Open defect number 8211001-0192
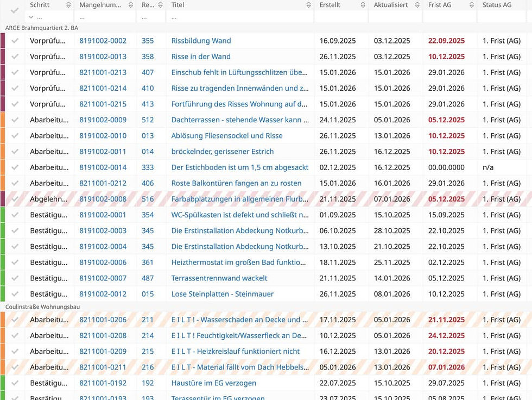The height and width of the screenshot is (400, 532). pos(103,383)
